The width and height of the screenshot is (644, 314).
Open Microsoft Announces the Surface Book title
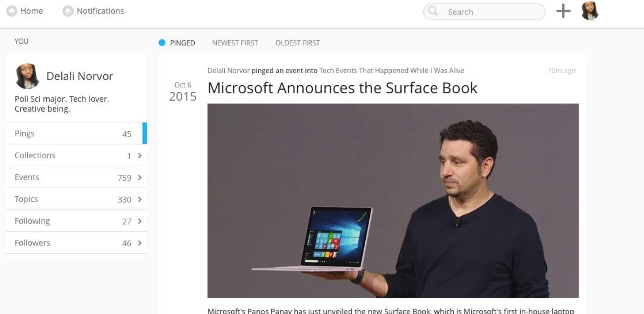(x=342, y=88)
